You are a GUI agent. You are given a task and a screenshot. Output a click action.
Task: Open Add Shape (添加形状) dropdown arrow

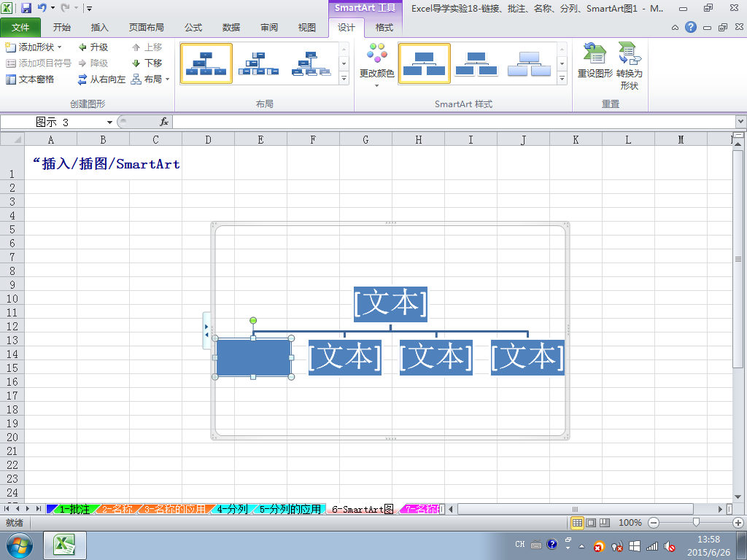(x=60, y=47)
